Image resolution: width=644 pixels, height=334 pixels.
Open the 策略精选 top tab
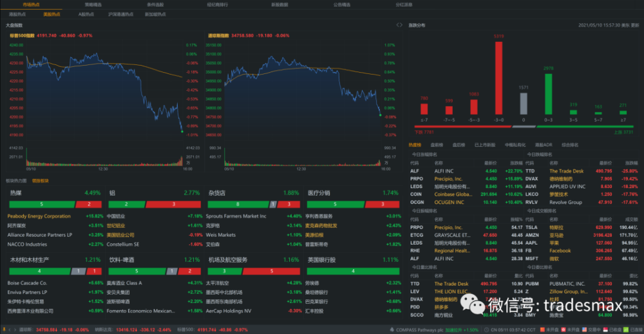[x=93, y=5]
